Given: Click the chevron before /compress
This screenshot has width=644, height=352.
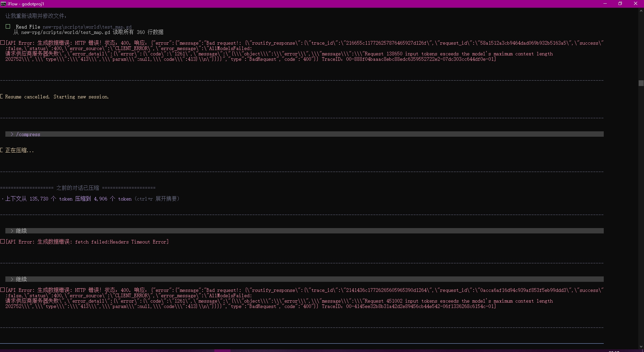Looking at the screenshot, I should point(12,134).
